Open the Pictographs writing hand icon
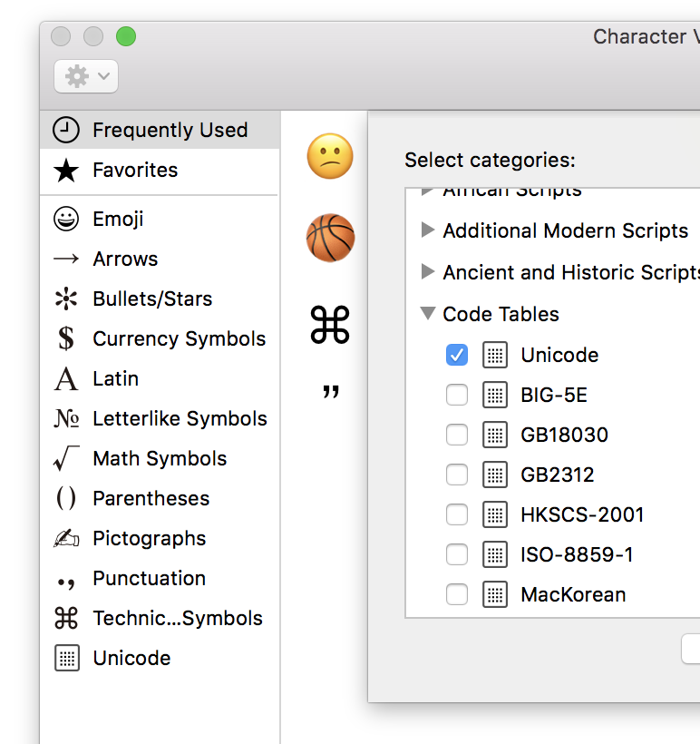Screen dimensions: 700x744 click(66, 538)
